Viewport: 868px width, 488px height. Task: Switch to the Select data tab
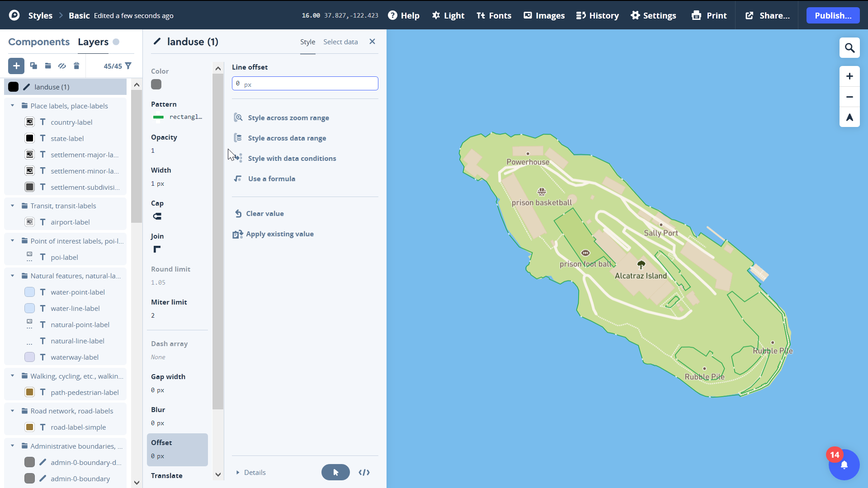click(340, 42)
